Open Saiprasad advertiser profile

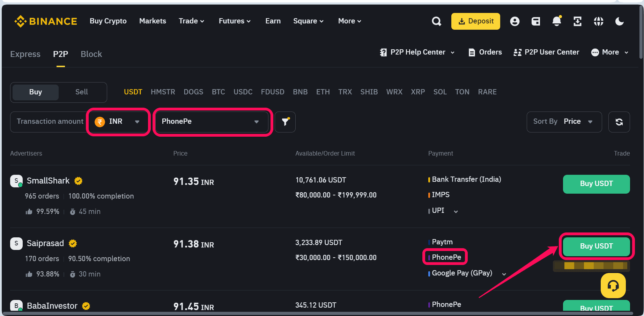click(45, 243)
